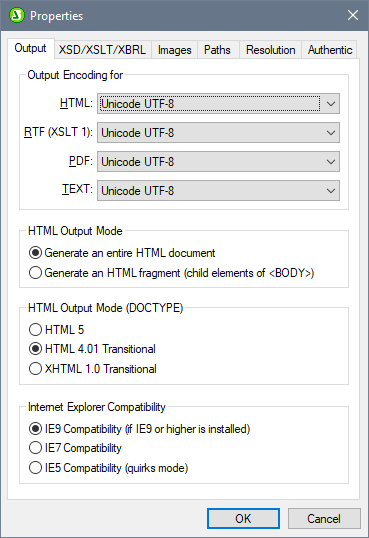Select HTML 4.01 Transitional radio button
The image size is (369, 538).
pyautogui.click(x=92, y=349)
